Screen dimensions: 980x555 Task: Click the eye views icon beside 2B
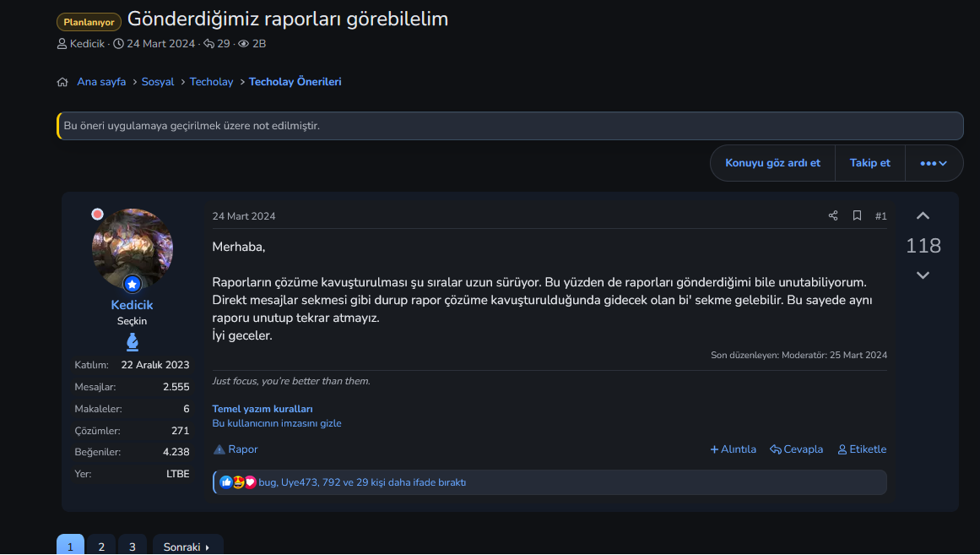pyautogui.click(x=244, y=44)
